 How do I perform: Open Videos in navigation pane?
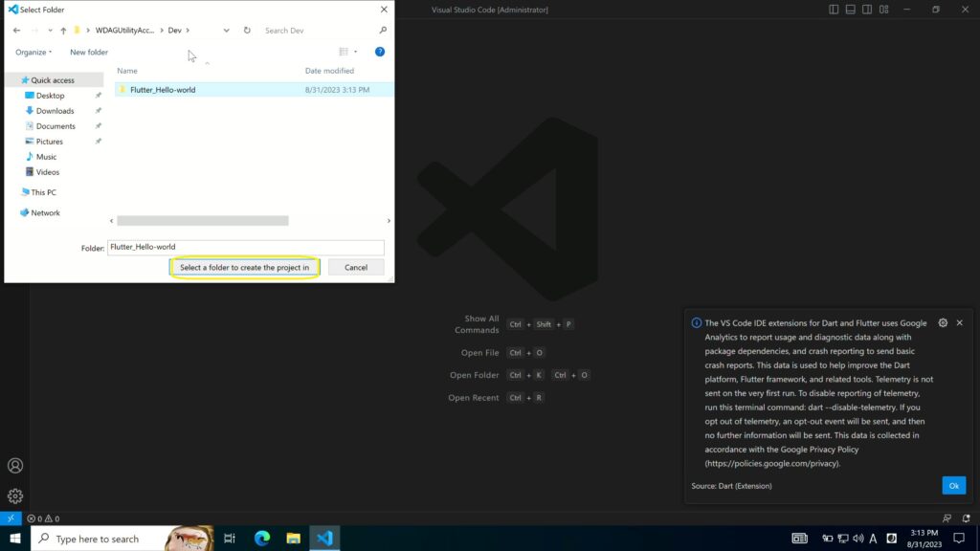tap(48, 172)
